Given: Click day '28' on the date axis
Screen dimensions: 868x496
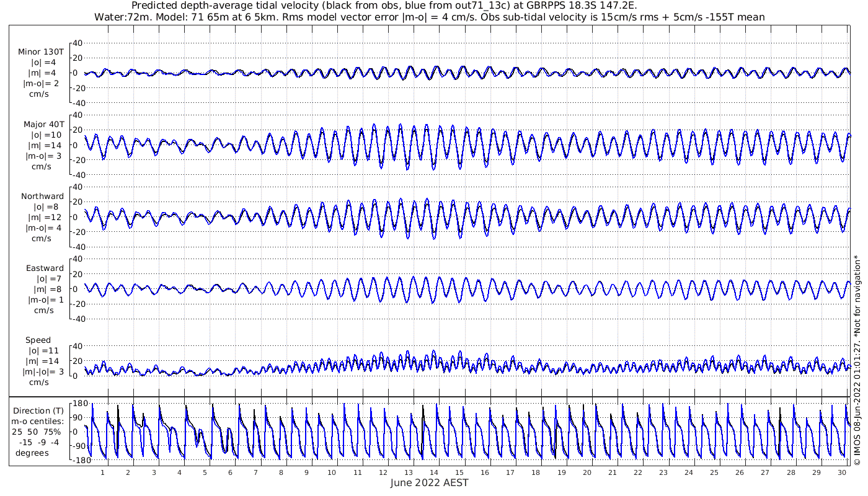Looking at the screenshot, I should (790, 472).
